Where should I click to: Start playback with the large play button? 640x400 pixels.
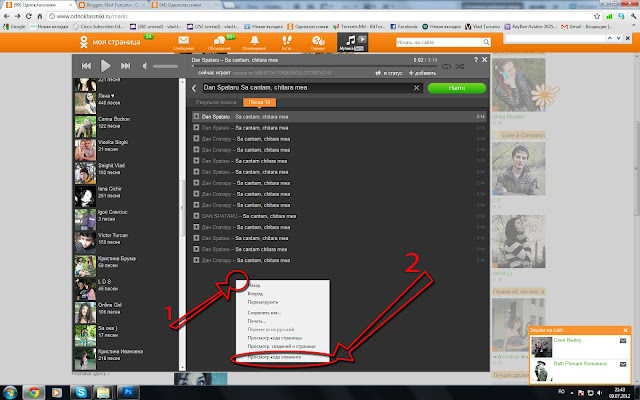pyautogui.click(x=105, y=66)
